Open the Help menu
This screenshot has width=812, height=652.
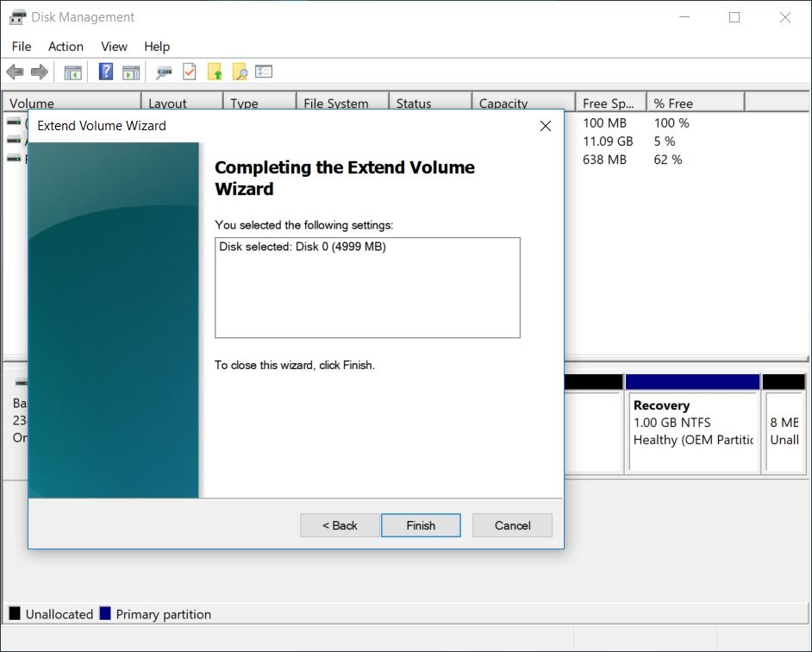[x=156, y=47]
